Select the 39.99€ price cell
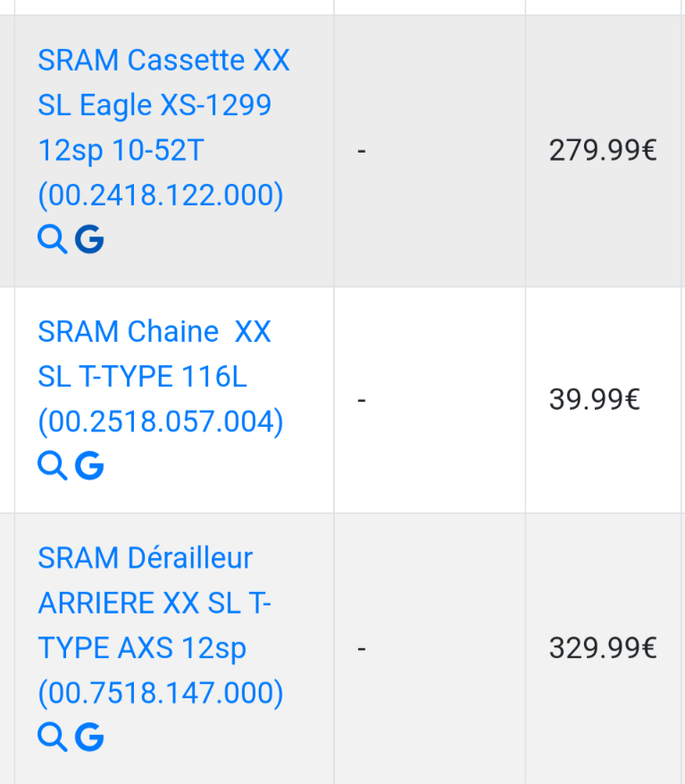 (594, 399)
